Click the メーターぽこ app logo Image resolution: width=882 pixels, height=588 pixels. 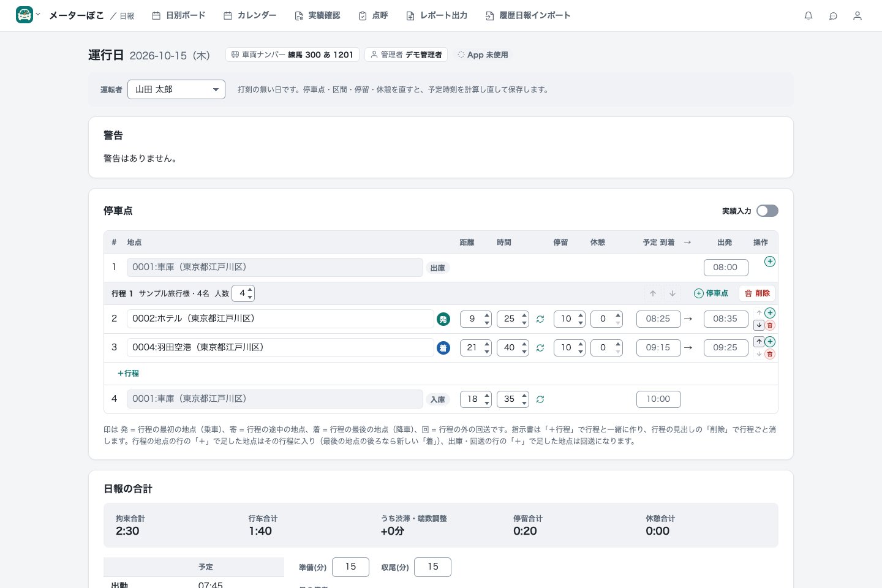point(24,15)
